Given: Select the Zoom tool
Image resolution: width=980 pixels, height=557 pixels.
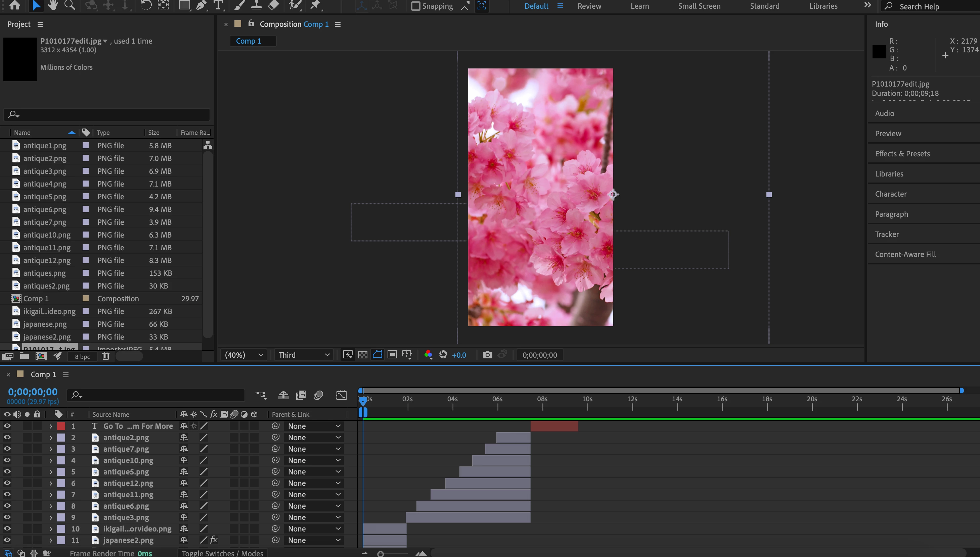Looking at the screenshot, I should point(70,5).
